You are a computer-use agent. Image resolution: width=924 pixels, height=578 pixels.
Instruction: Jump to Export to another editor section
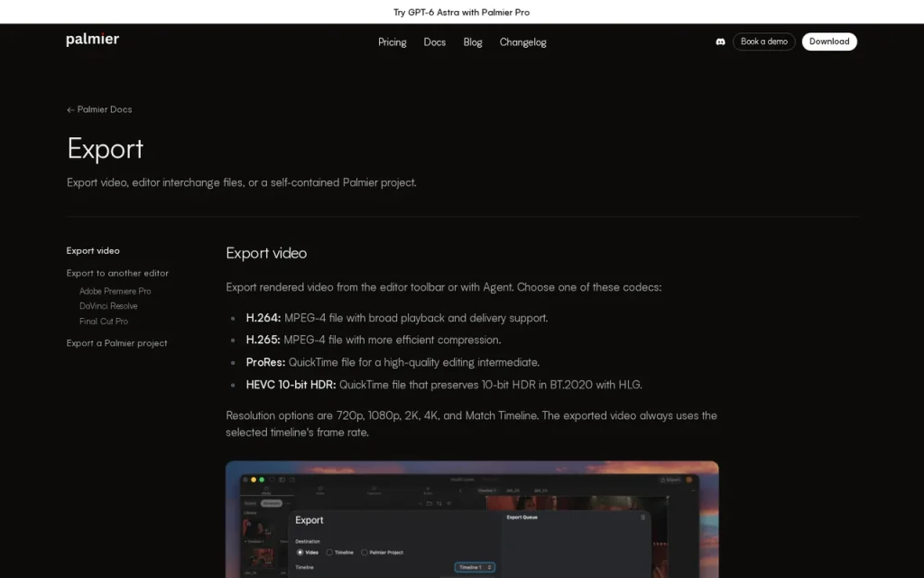click(x=117, y=273)
